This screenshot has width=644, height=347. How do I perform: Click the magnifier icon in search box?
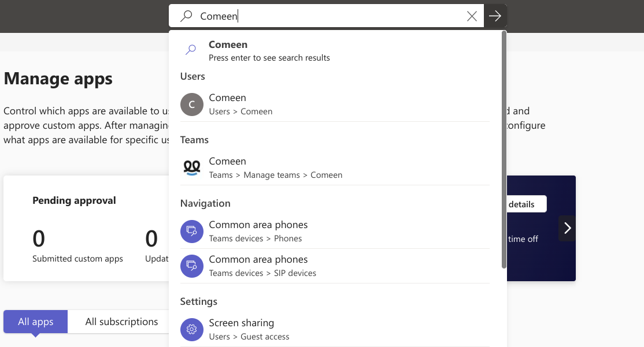pos(187,16)
